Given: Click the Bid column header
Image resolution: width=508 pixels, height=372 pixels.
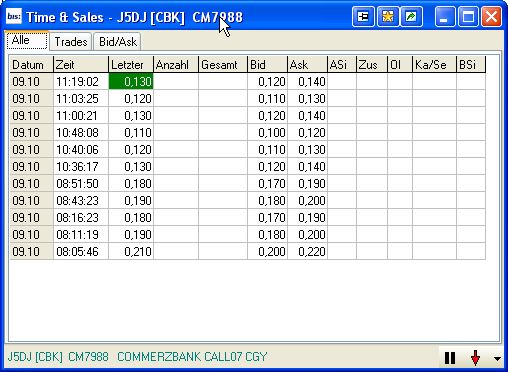Looking at the screenshot, I should coord(268,65).
